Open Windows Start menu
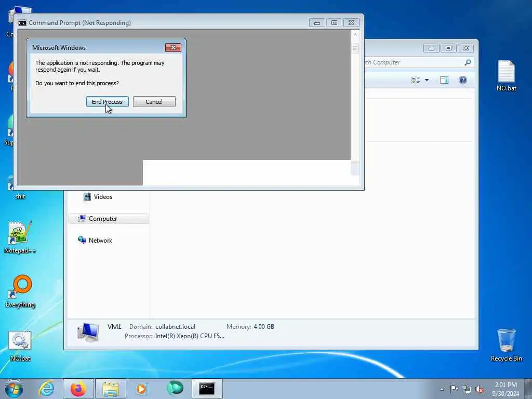 click(x=14, y=389)
